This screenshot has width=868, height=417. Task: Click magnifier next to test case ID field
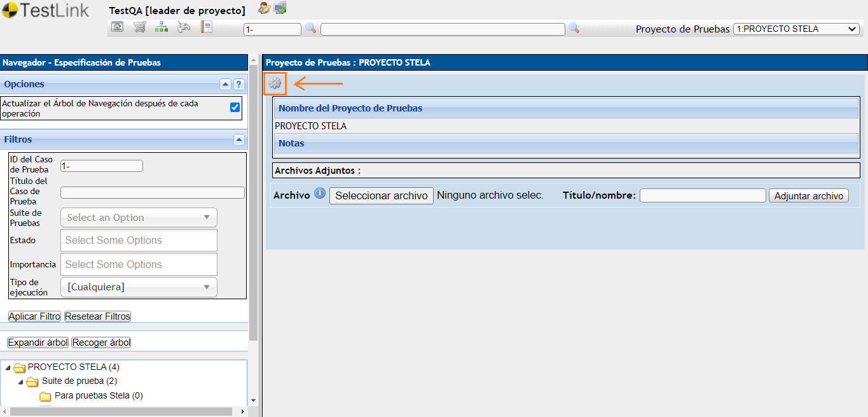pyautogui.click(x=310, y=28)
